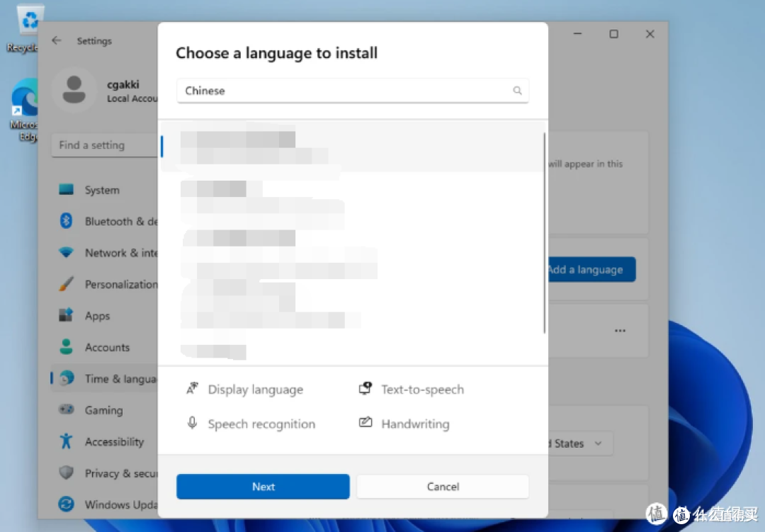Minimize the Settings window
The width and height of the screenshot is (765, 532).
tap(578, 34)
